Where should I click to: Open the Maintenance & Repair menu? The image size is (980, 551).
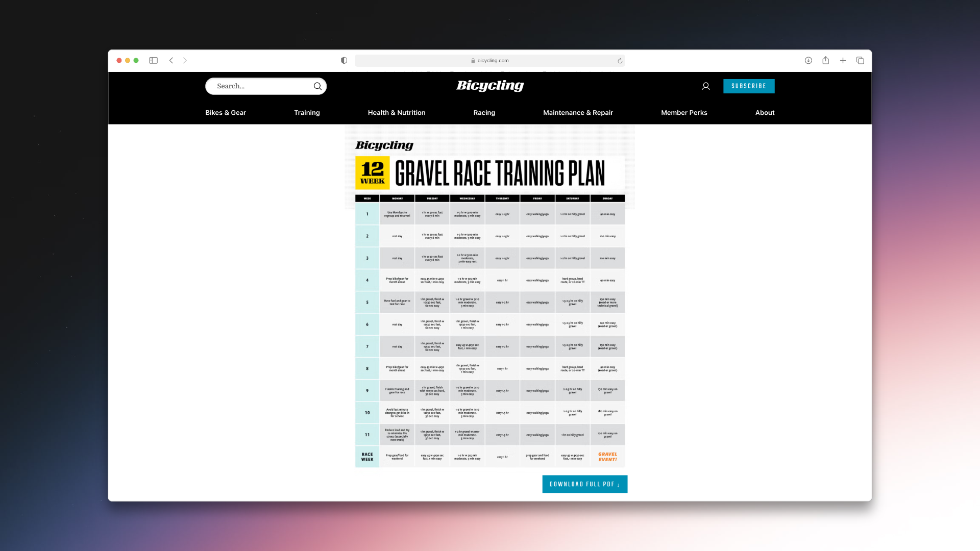[x=578, y=113]
